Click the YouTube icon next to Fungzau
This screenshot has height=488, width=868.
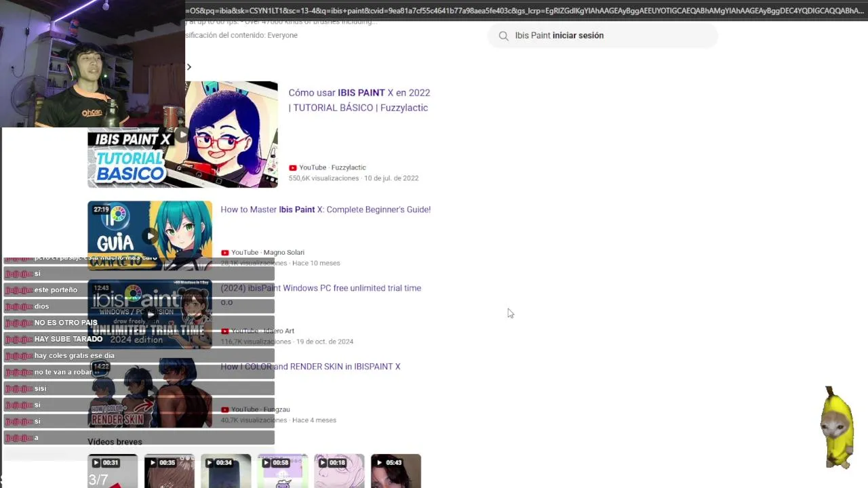[225, 410]
